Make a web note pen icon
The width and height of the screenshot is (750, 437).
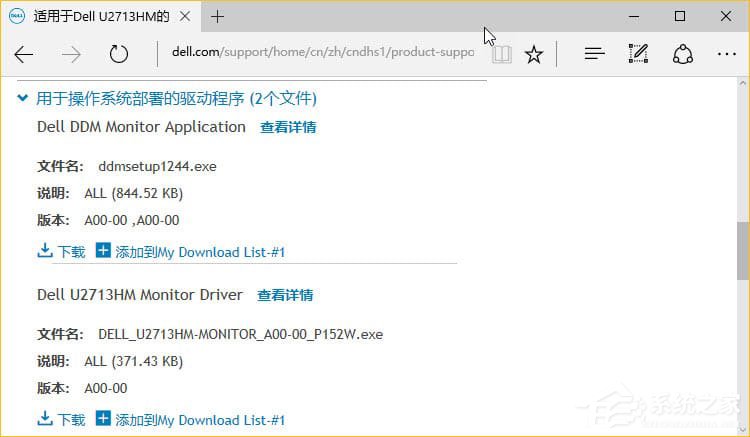pyautogui.click(x=638, y=54)
